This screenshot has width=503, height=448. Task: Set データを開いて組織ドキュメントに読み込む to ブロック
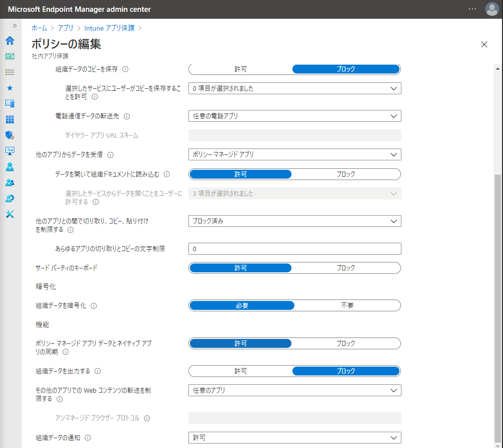click(346, 174)
